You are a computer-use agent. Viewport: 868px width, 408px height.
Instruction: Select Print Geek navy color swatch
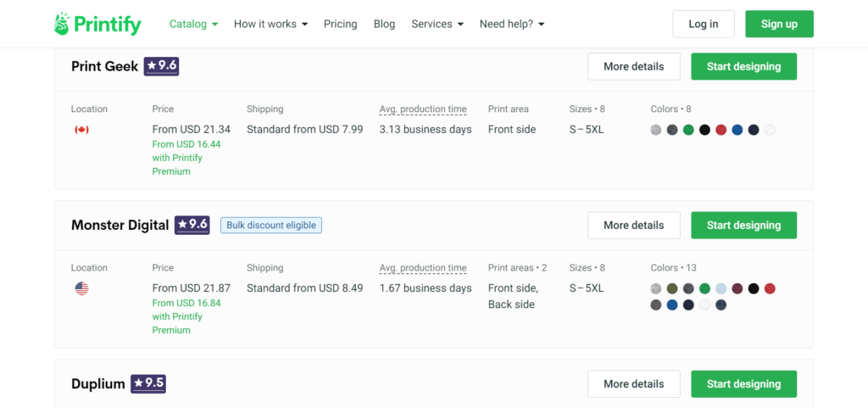pos(754,130)
